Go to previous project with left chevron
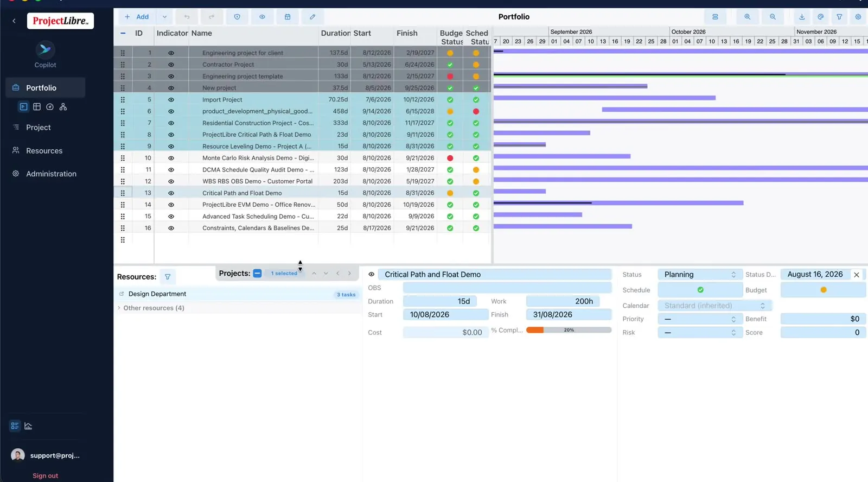This screenshot has height=482, width=868. click(x=338, y=274)
